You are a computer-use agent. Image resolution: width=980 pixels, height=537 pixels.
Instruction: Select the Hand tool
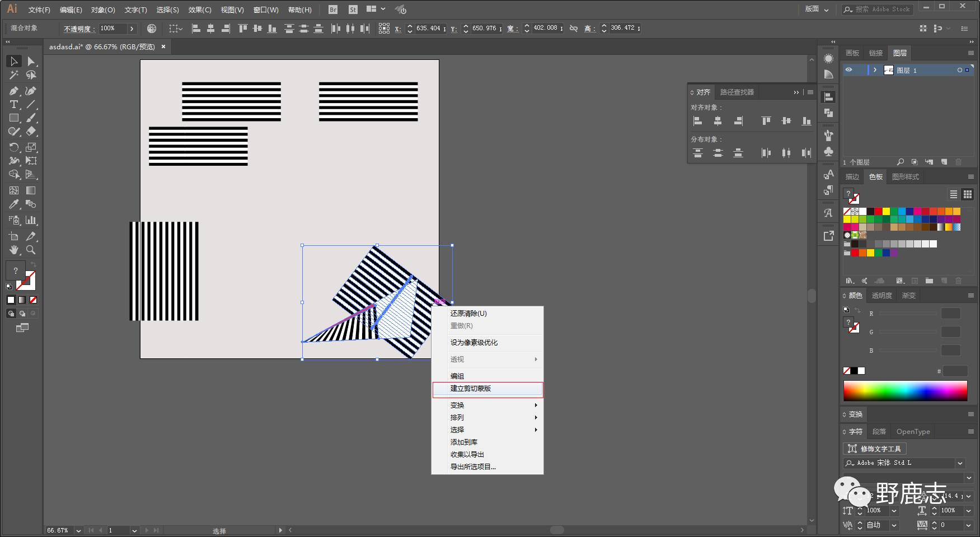pyautogui.click(x=14, y=250)
